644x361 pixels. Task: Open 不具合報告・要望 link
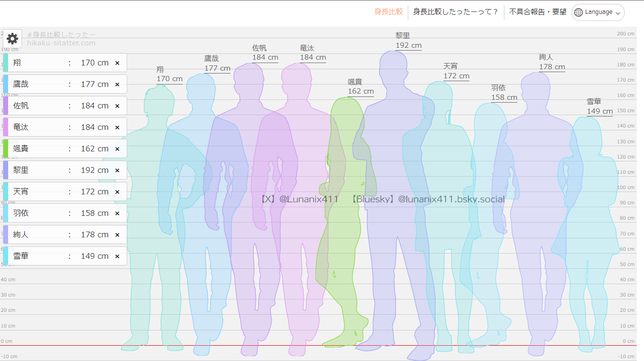pyautogui.click(x=538, y=12)
